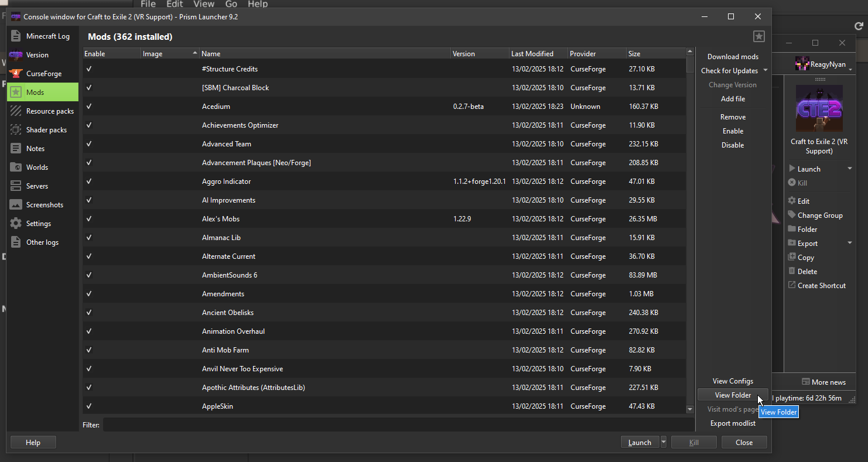The width and height of the screenshot is (868, 462).
Task: Click the CurseForge anvil icon
Action: pyautogui.click(x=16, y=74)
